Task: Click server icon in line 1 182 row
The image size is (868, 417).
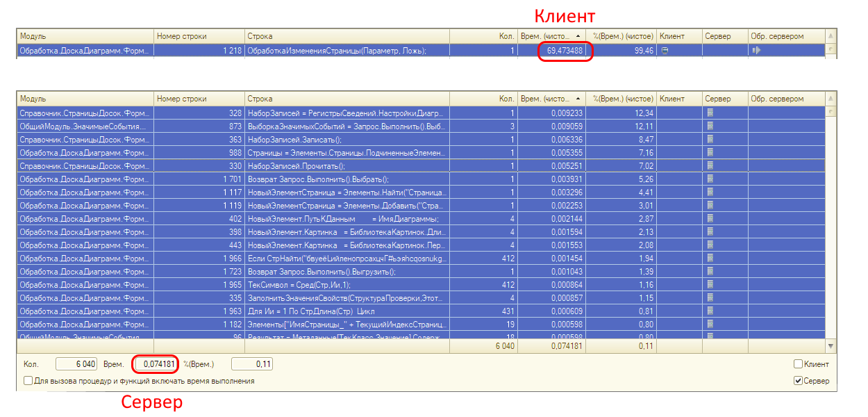Action: (x=710, y=324)
